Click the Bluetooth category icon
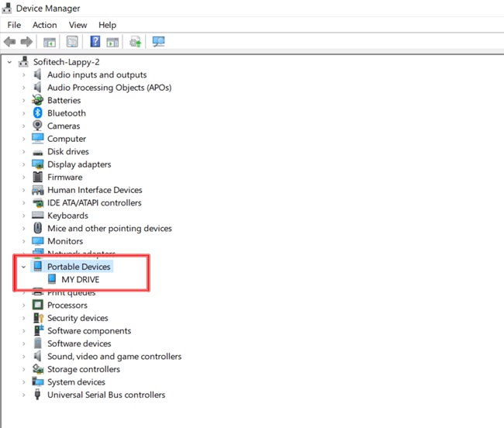 point(38,112)
